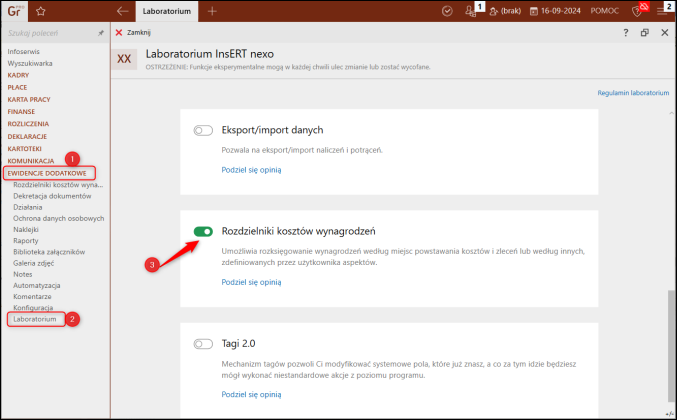Open favorites star icon

pyautogui.click(x=41, y=11)
